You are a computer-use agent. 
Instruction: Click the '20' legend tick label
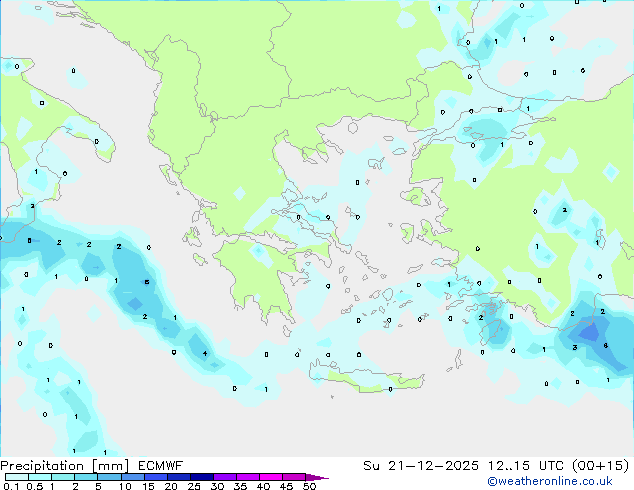click(171, 486)
